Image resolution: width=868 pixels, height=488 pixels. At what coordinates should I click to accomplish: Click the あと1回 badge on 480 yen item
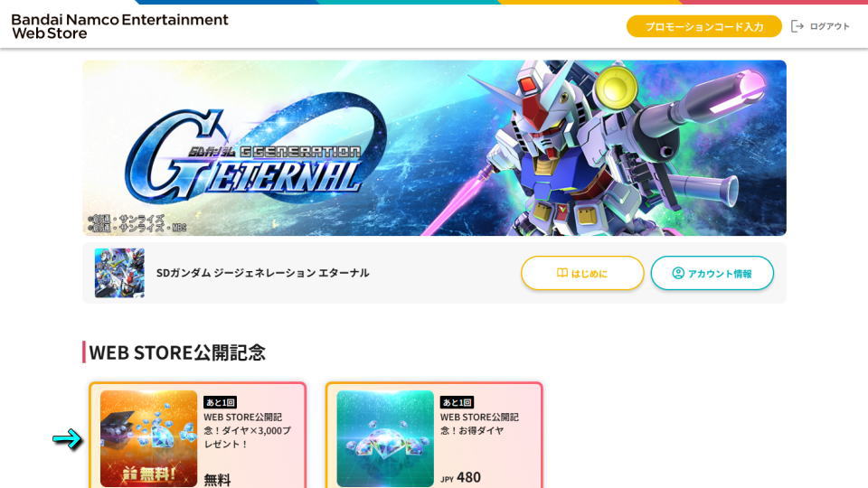[457, 402]
